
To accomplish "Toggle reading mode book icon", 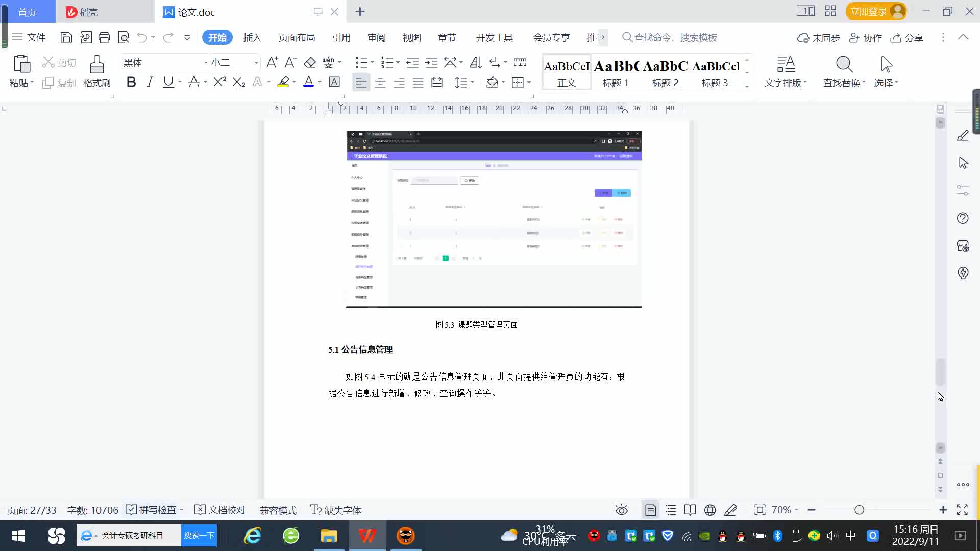I will 690,510.
